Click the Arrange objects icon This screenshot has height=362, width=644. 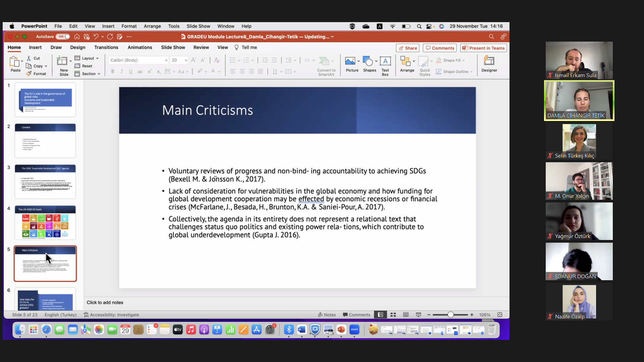(x=405, y=61)
